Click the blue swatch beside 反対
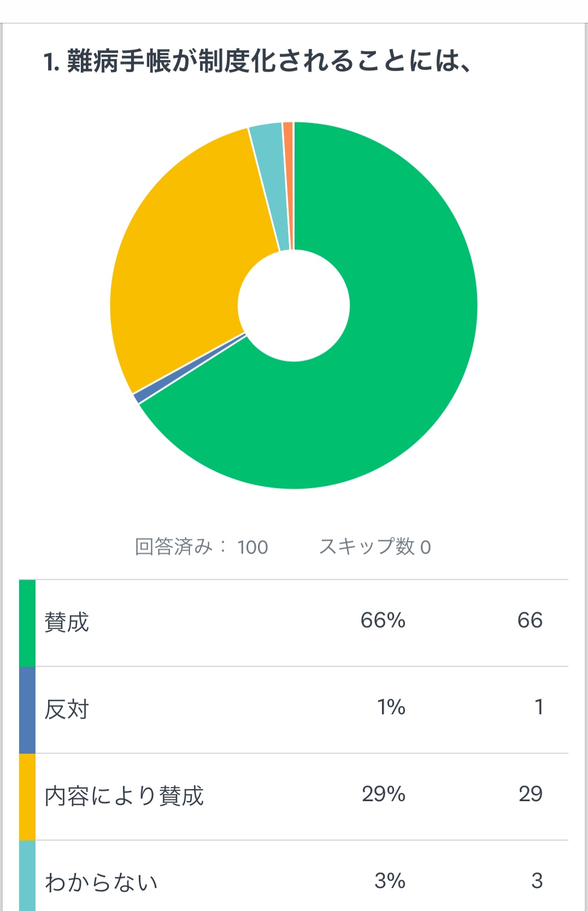This screenshot has height=911, width=588. [27, 710]
